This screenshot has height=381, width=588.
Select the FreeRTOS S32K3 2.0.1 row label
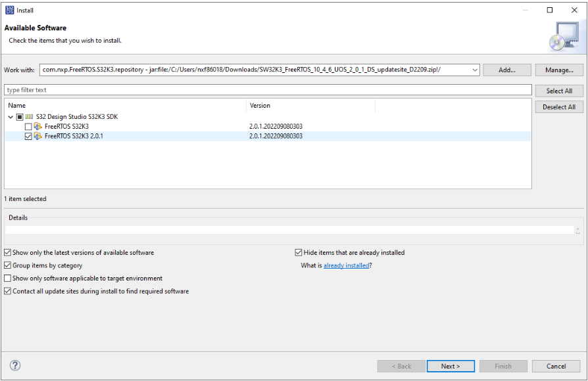click(74, 136)
